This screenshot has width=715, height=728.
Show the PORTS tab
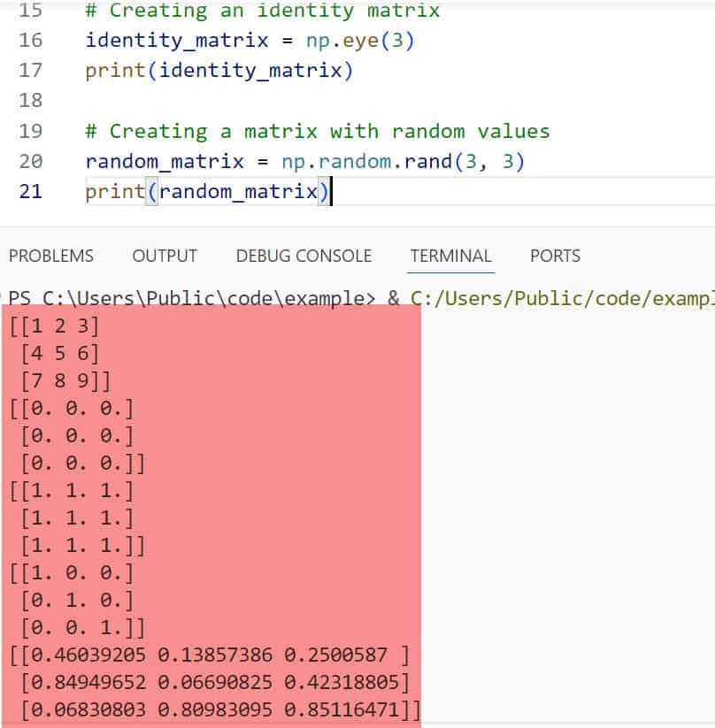click(x=555, y=256)
